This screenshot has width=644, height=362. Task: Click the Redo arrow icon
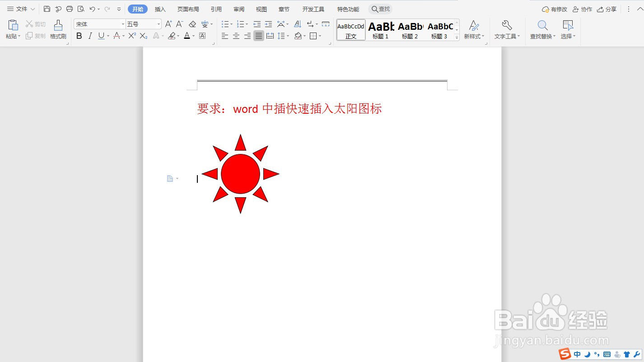[107, 9]
